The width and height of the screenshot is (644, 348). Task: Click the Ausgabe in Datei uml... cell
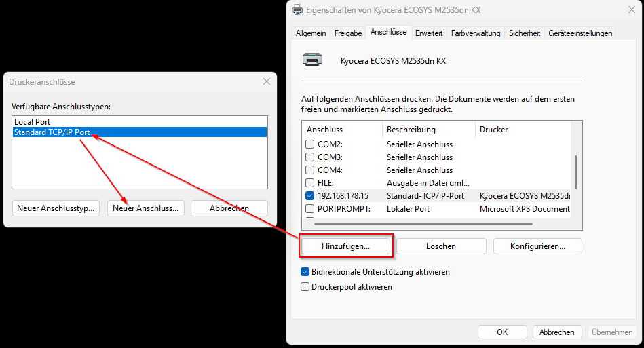pos(428,182)
